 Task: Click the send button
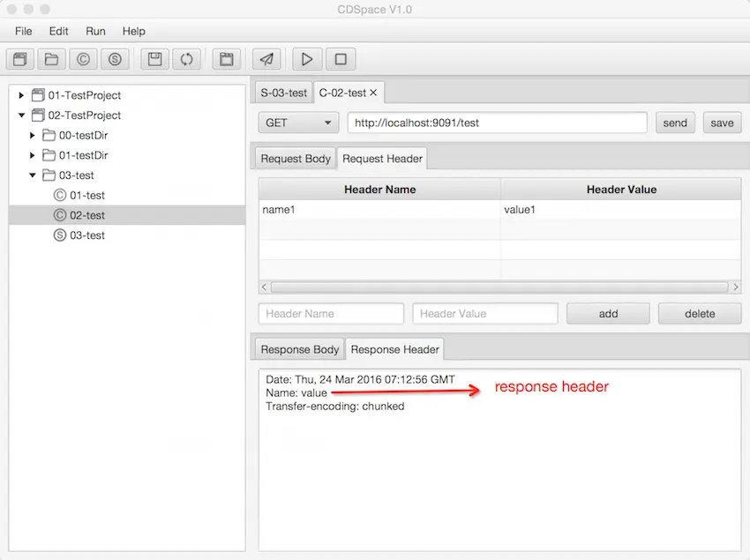pyautogui.click(x=675, y=123)
